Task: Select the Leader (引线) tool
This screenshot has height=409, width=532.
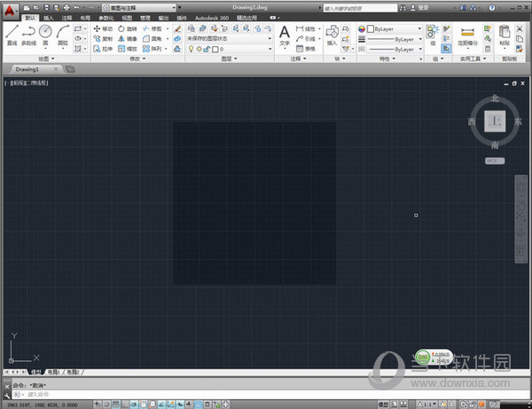Action: [306, 39]
